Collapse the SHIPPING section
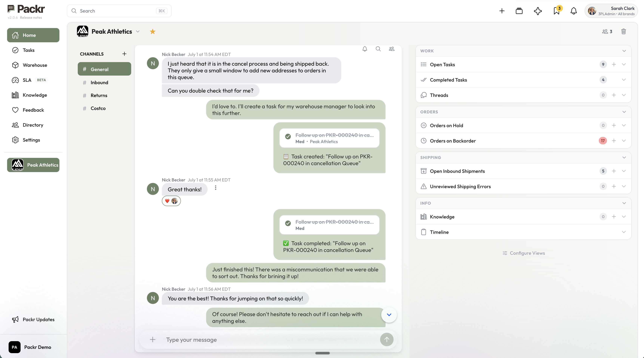The image size is (644, 358). [x=624, y=158]
